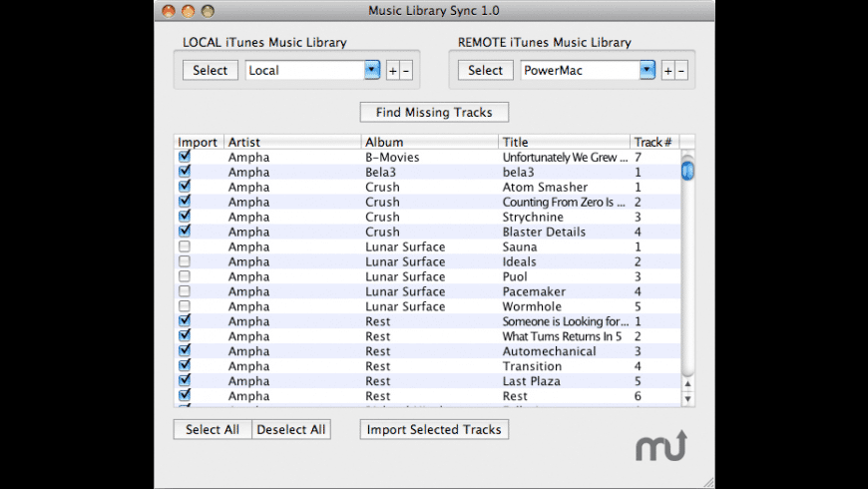This screenshot has height=489, width=868.
Task: Click Select All button
Action: (213, 430)
